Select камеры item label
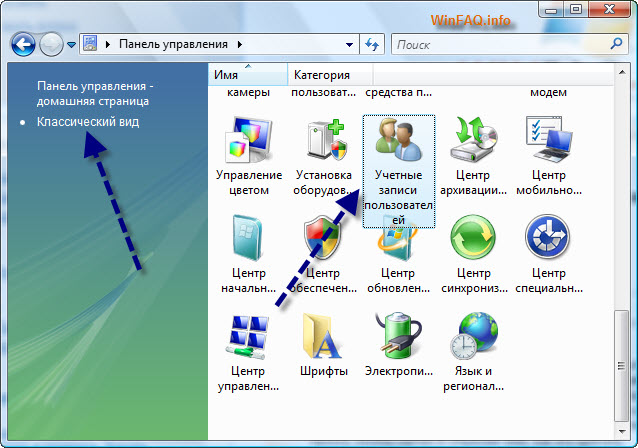The width and height of the screenshot is (638, 448). [x=248, y=92]
